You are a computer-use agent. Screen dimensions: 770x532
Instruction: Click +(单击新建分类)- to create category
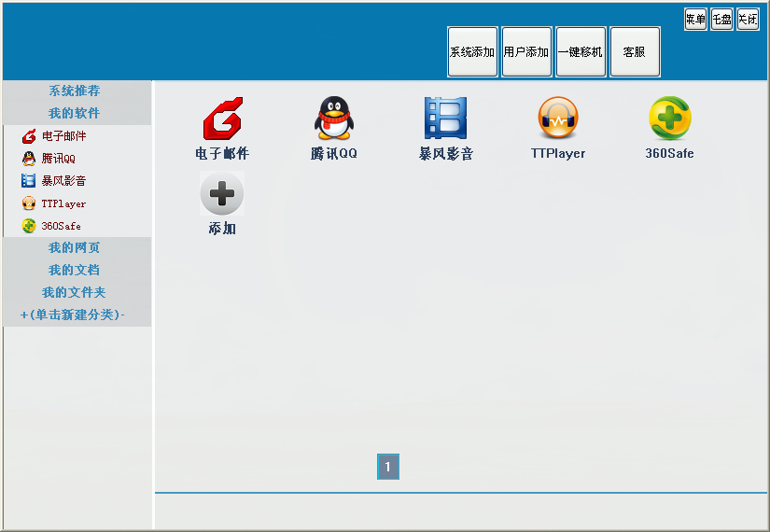77,315
